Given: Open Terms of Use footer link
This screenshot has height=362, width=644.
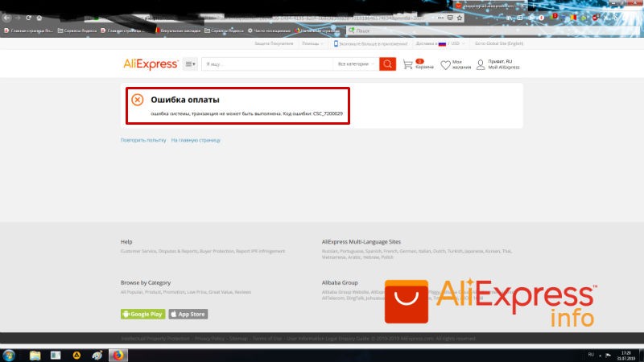Looking at the screenshot, I should click(267, 339).
